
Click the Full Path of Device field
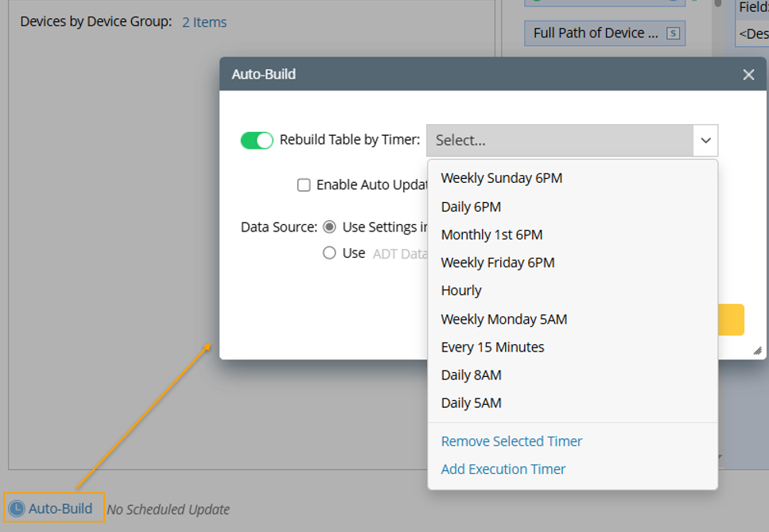[595, 33]
